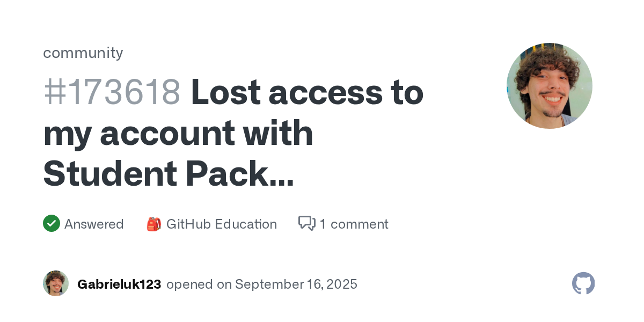The image size is (644, 322).
Task: Click the "Student Pack" title line
Action: pyautogui.click(x=155, y=174)
